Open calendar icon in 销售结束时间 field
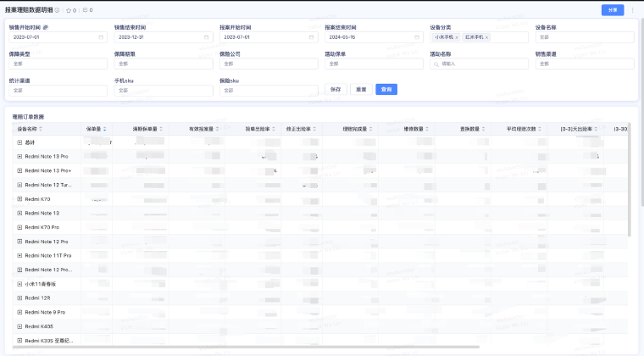The image size is (644, 356). coord(206,37)
